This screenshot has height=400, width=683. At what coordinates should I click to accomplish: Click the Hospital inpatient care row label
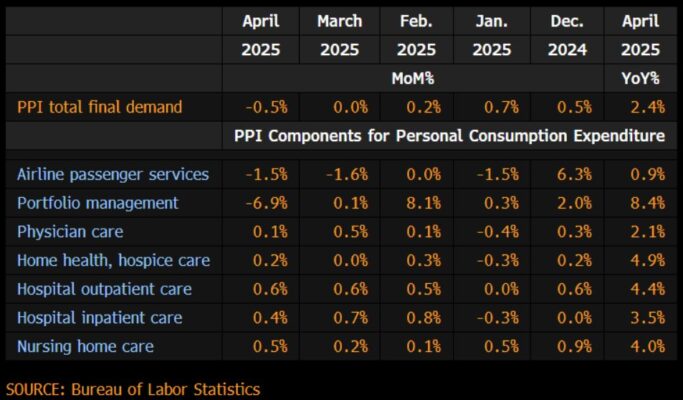100,318
